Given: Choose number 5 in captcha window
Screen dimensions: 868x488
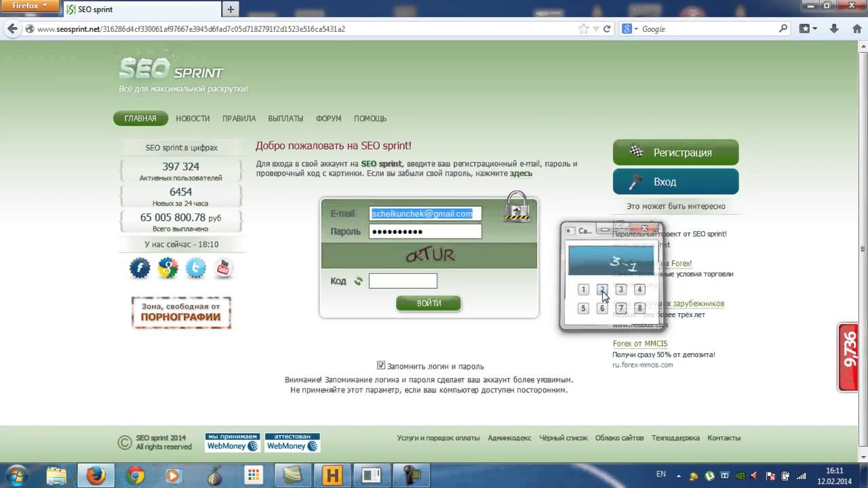Looking at the screenshot, I should tap(583, 308).
